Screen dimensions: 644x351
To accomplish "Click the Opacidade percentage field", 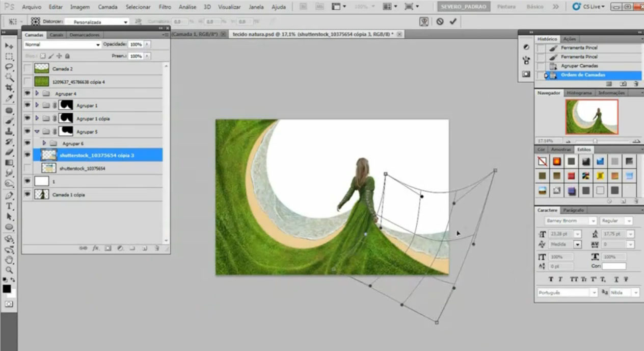I will click(x=136, y=44).
